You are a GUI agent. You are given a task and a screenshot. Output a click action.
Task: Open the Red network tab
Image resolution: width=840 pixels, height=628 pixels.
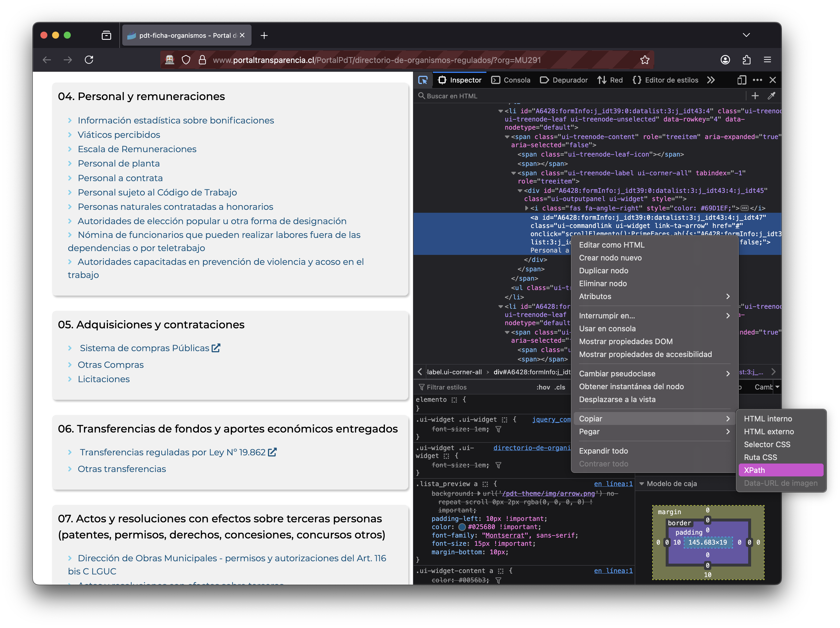click(610, 80)
